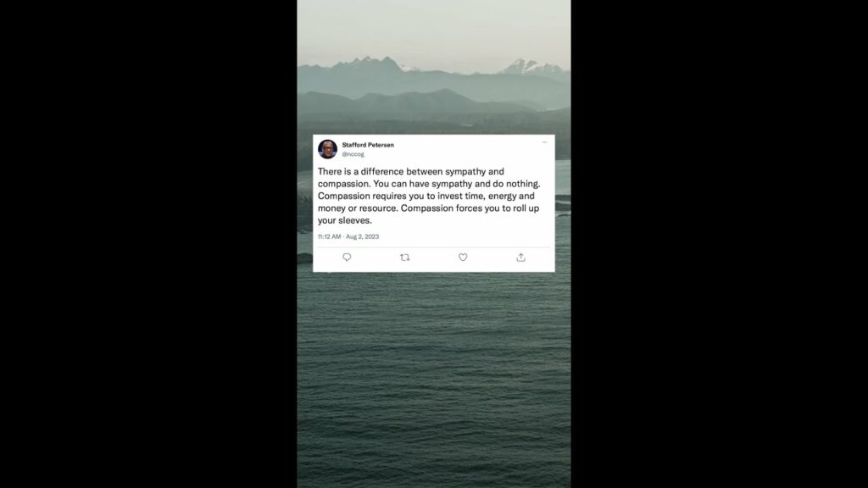Open the three-dot more options menu
This screenshot has width=868, height=488.
545,142
